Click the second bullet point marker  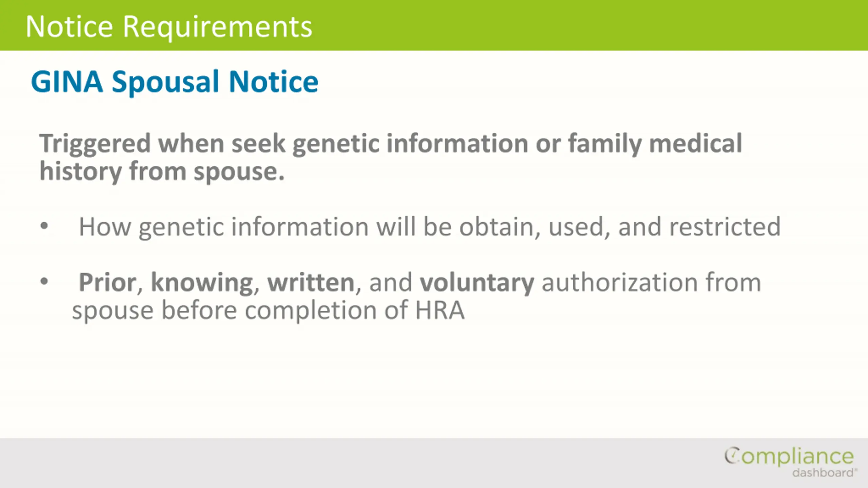[44, 281]
